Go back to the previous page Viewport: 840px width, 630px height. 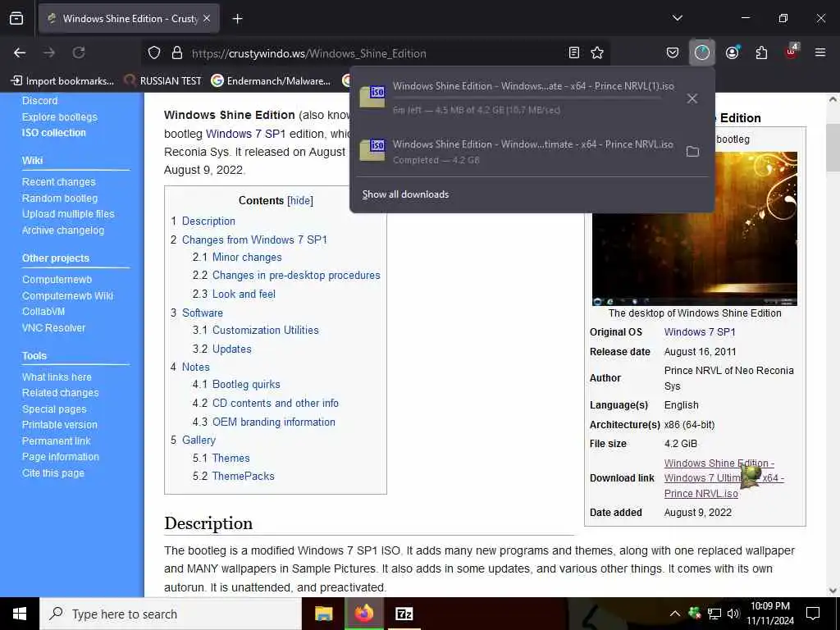(x=20, y=52)
